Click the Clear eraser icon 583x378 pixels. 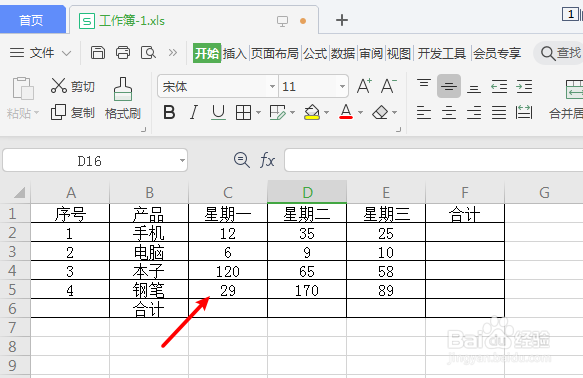point(380,112)
